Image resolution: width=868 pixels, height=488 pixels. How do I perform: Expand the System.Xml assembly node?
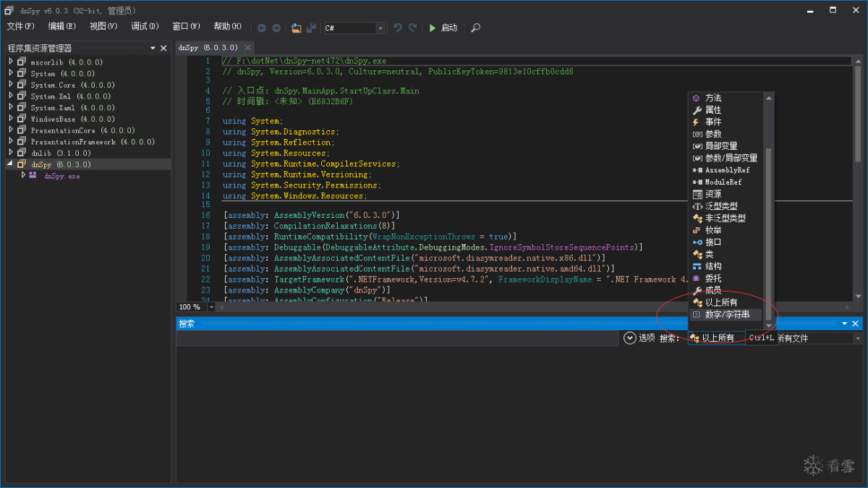[x=11, y=96]
